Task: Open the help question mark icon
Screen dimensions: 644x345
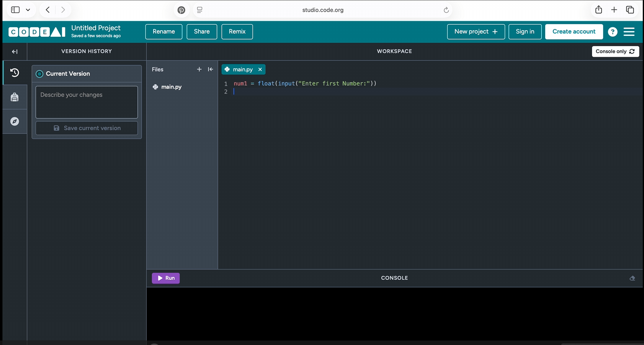Action: 613,32
